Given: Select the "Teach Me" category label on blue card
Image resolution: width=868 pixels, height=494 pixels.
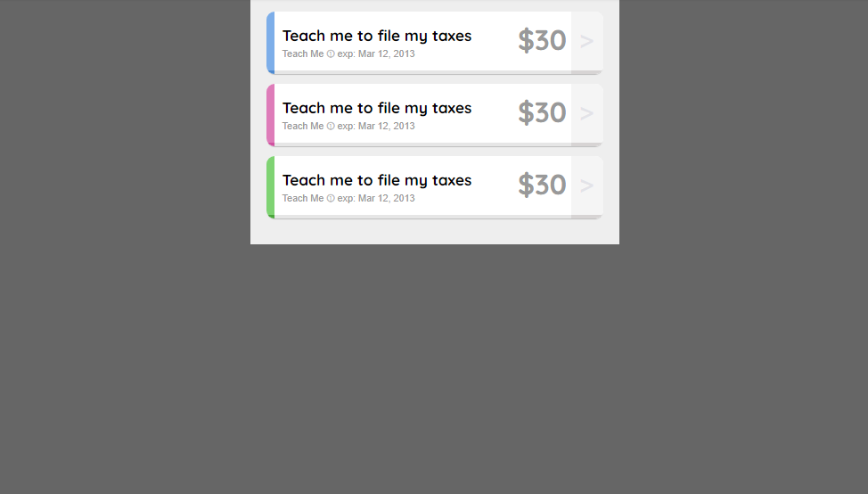Looking at the screenshot, I should [x=303, y=54].
